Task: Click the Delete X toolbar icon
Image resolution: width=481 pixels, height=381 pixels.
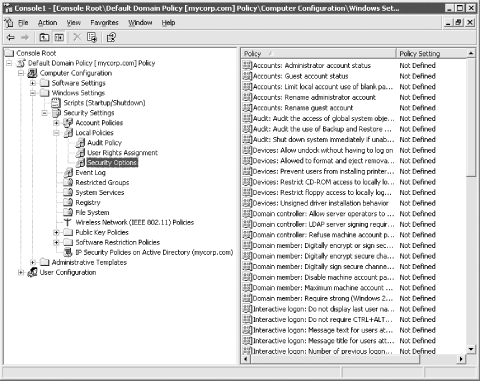Action: pos(77,37)
